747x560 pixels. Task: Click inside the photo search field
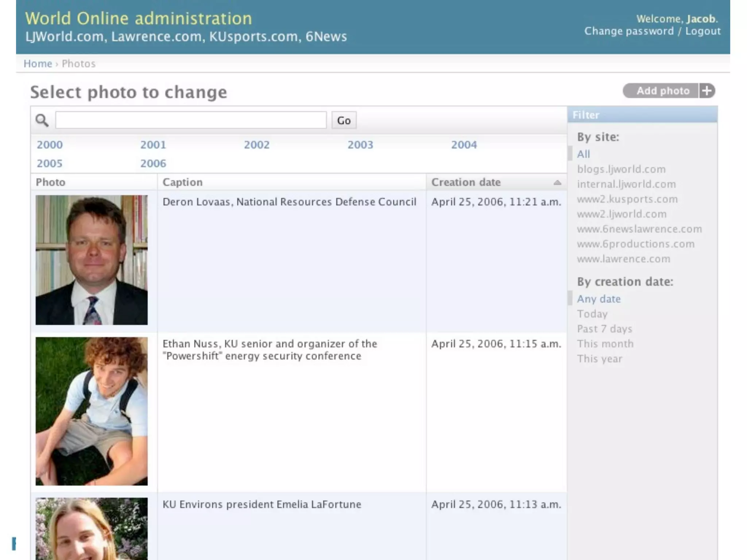(191, 120)
